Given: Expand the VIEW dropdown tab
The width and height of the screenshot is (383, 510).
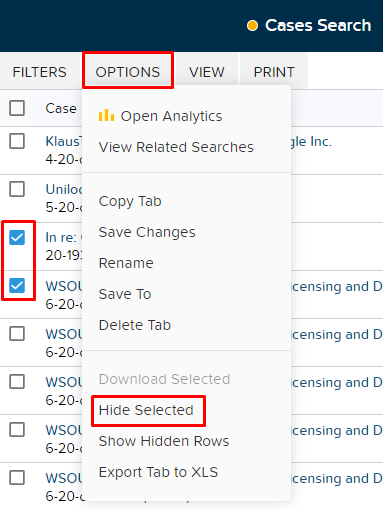Looking at the screenshot, I should pos(207,72).
